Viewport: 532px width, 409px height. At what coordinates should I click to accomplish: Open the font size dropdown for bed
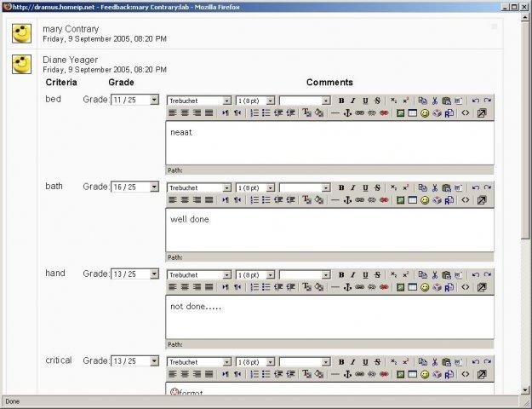click(255, 101)
